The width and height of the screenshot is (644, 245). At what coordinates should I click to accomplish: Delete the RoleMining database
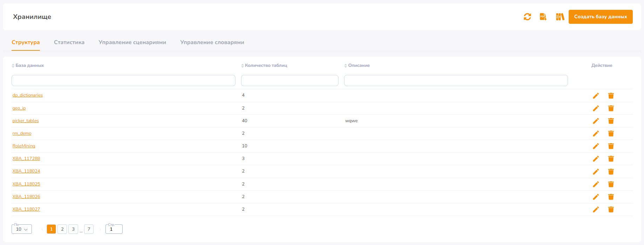[611, 146]
